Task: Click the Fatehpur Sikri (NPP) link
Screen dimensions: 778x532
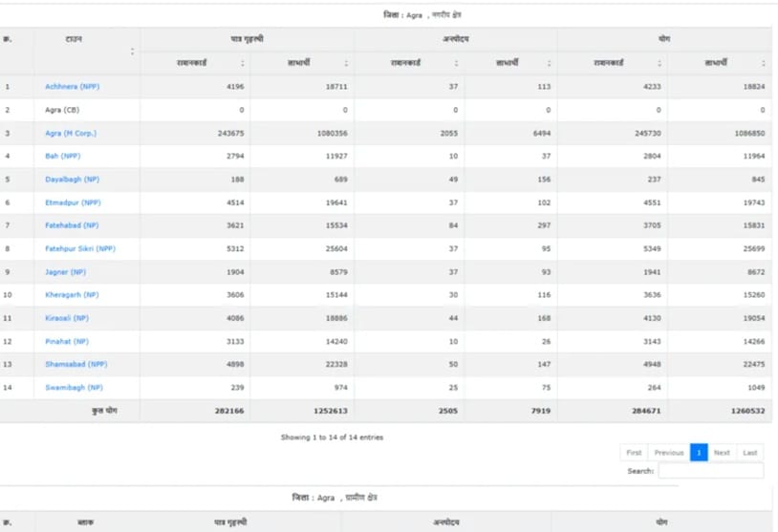Action: (x=80, y=249)
